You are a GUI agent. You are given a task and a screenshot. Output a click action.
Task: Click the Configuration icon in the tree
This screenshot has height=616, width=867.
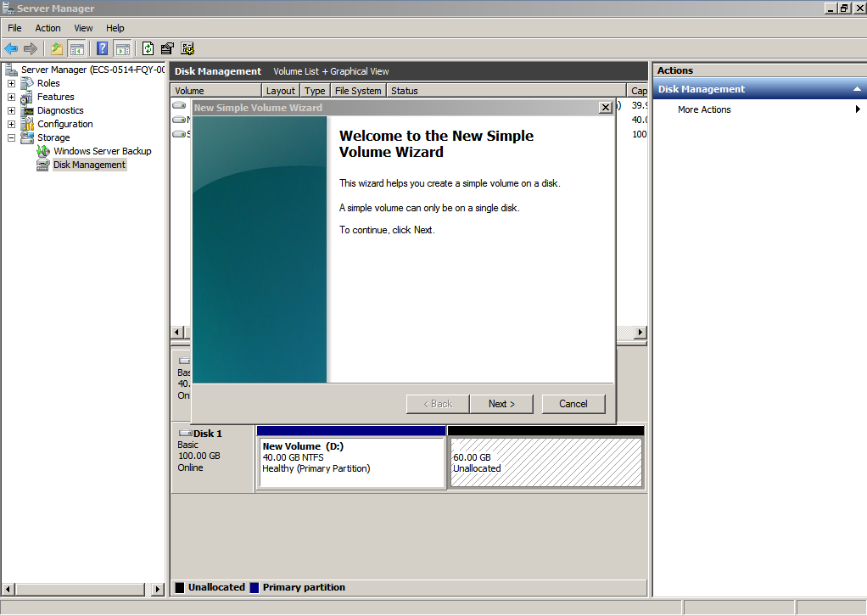27,125
